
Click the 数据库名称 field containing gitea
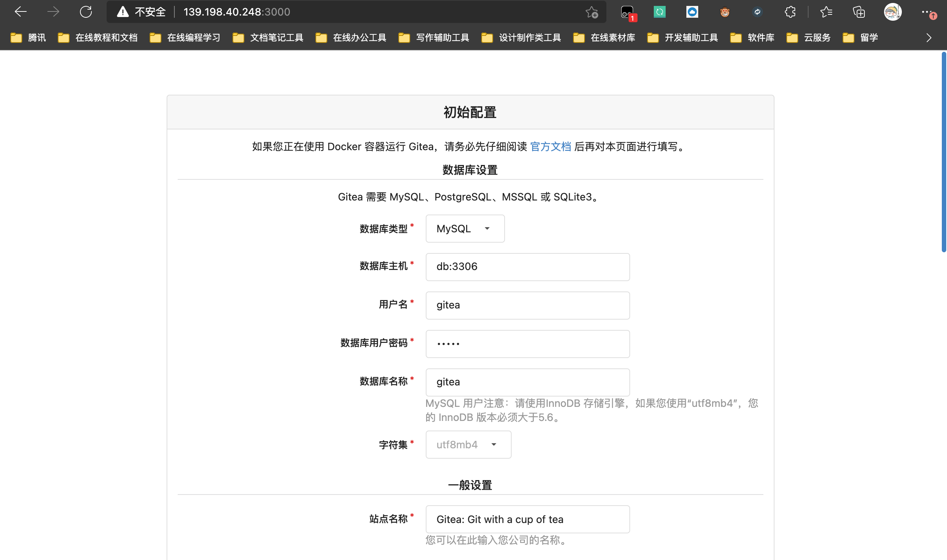528,382
